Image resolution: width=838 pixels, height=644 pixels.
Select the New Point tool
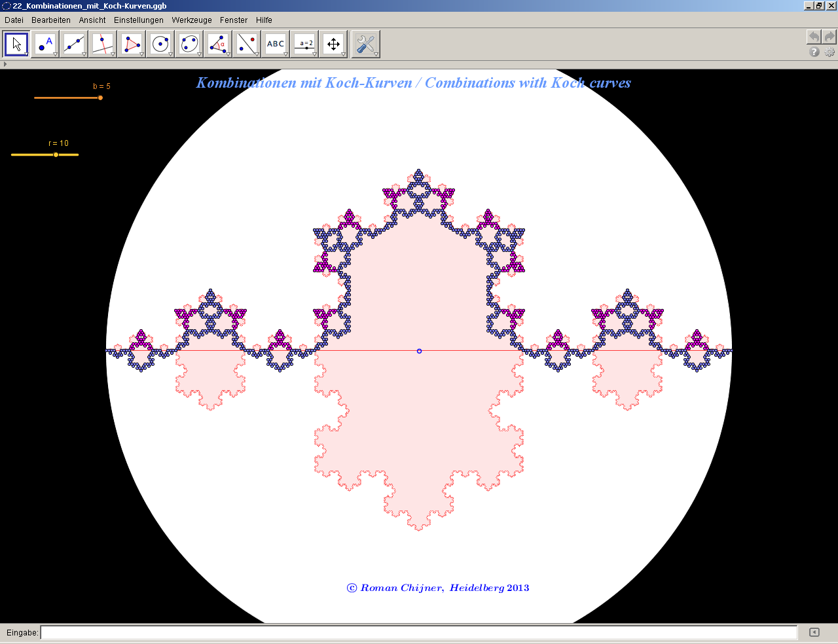[x=45, y=45]
